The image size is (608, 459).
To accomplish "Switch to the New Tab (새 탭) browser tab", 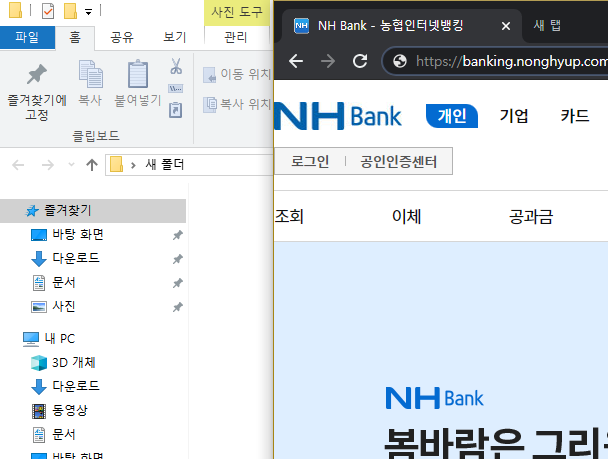I will click(547, 26).
